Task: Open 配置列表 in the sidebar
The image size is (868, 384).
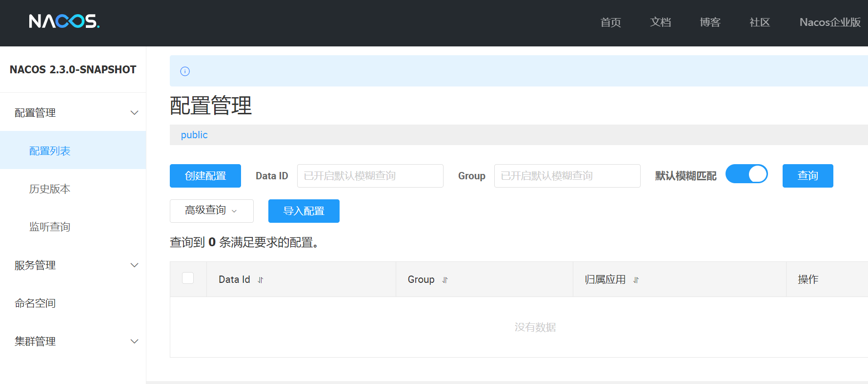Action: coord(73,150)
